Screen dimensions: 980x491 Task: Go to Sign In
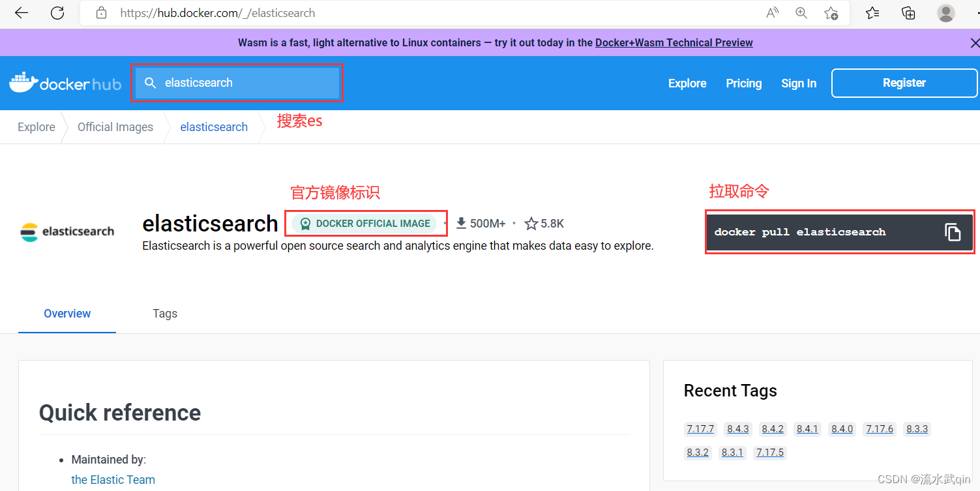(x=799, y=83)
